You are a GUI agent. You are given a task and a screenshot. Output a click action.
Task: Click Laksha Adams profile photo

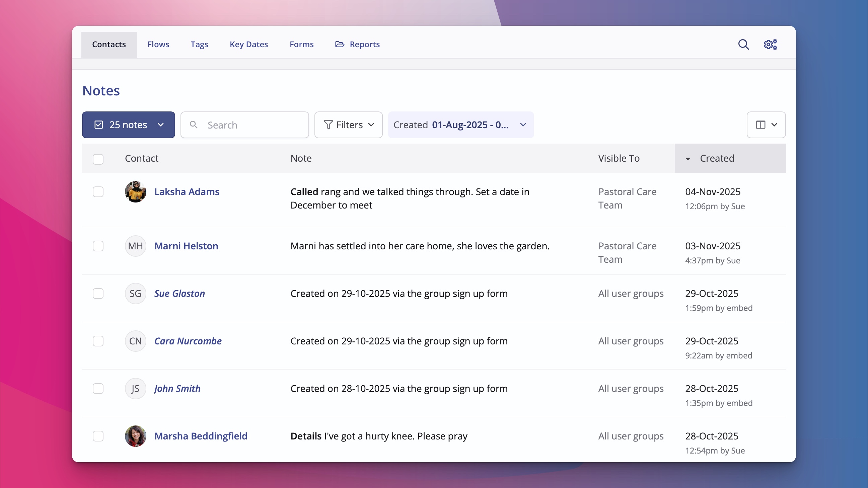pos(135,192)
